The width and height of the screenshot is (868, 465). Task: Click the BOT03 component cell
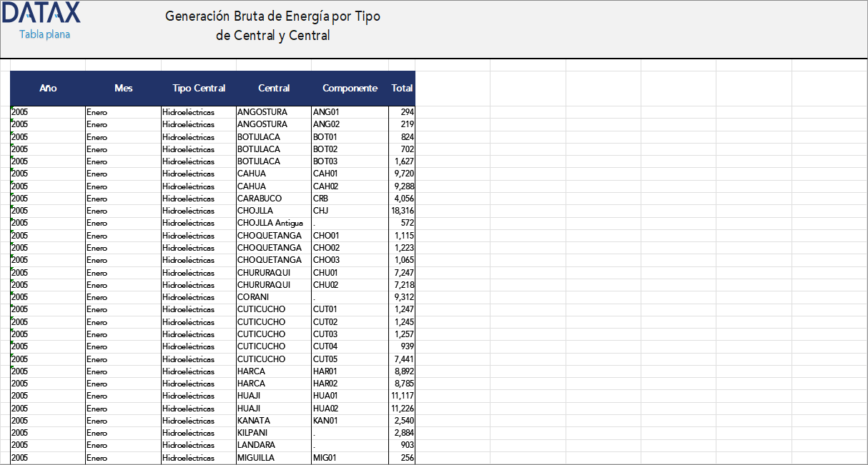pos(325,161)
